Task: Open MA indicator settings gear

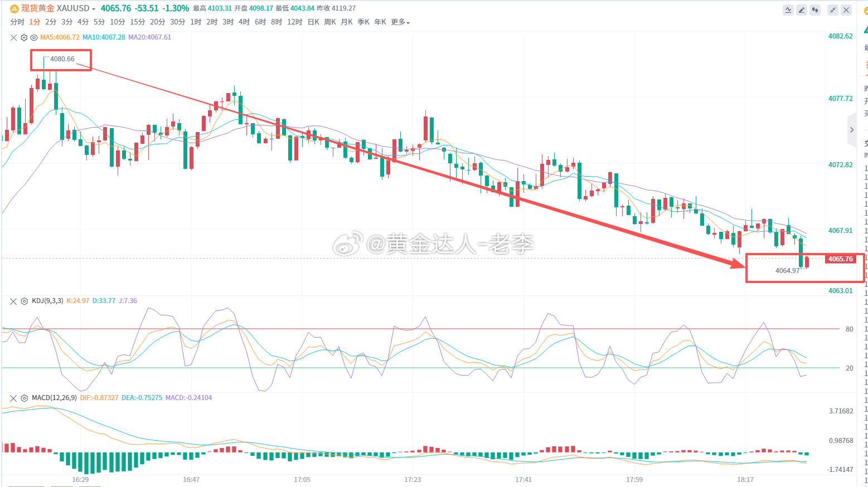Action: point(24,37)
